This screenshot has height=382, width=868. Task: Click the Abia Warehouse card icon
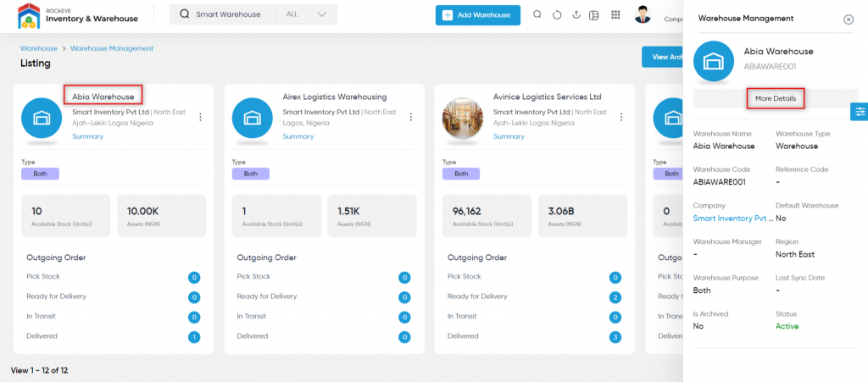[42, 119]
